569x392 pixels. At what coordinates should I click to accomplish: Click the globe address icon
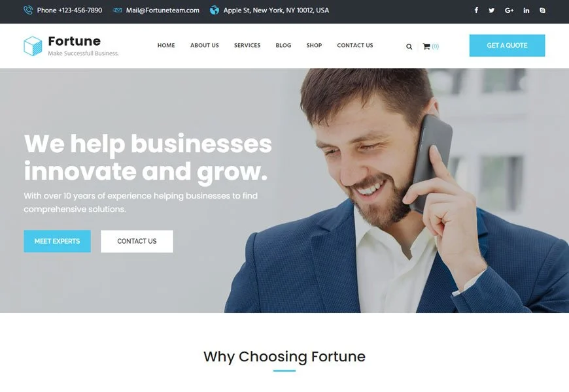click(x=215, y=10)
